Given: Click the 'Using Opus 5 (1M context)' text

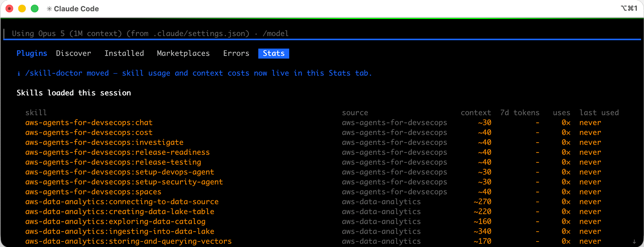Looking at the screenshot, I should (67, 33).
